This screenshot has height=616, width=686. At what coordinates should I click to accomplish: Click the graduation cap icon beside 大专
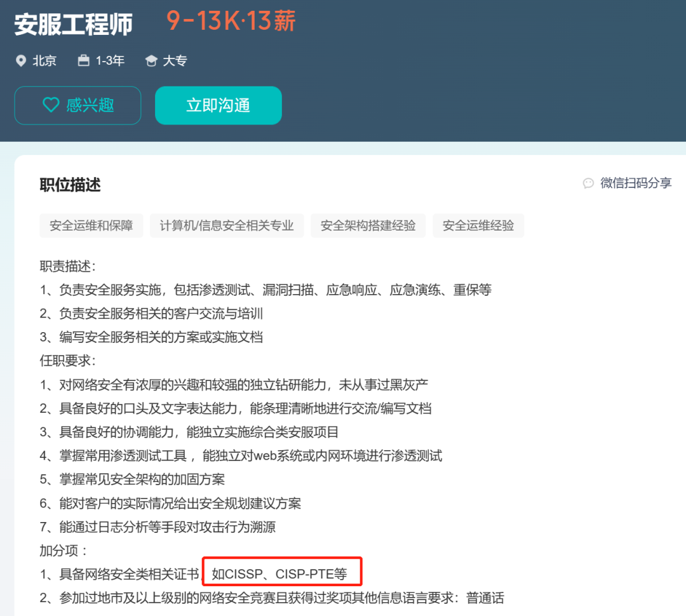click(x=151, y=61)
